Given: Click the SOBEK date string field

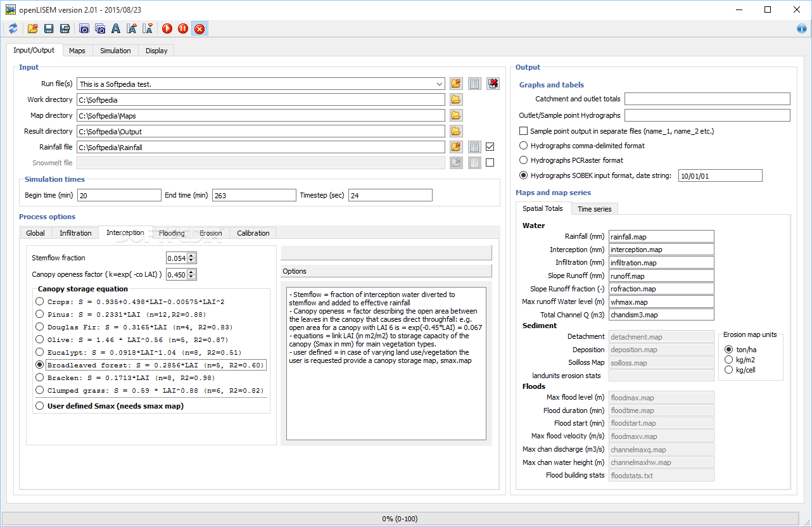Looking at the screenshot, I should [720, 175].
